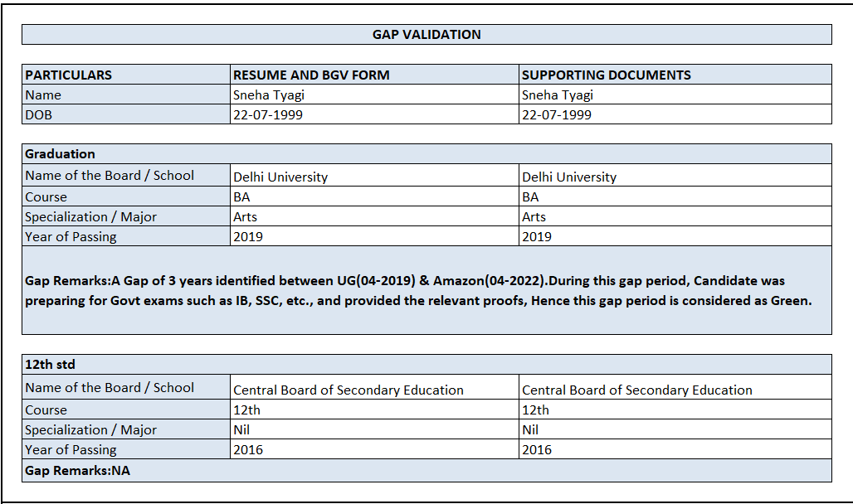Select the DOB 22-07-1999 cell in Resume column
The width and height of the screenshot is (853, 504).
tap(374, 114)
